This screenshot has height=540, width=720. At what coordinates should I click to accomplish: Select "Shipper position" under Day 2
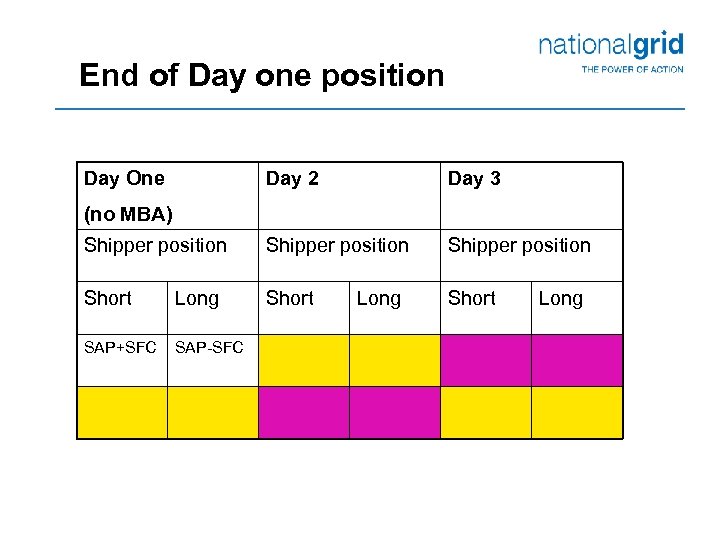pos(337,246)
